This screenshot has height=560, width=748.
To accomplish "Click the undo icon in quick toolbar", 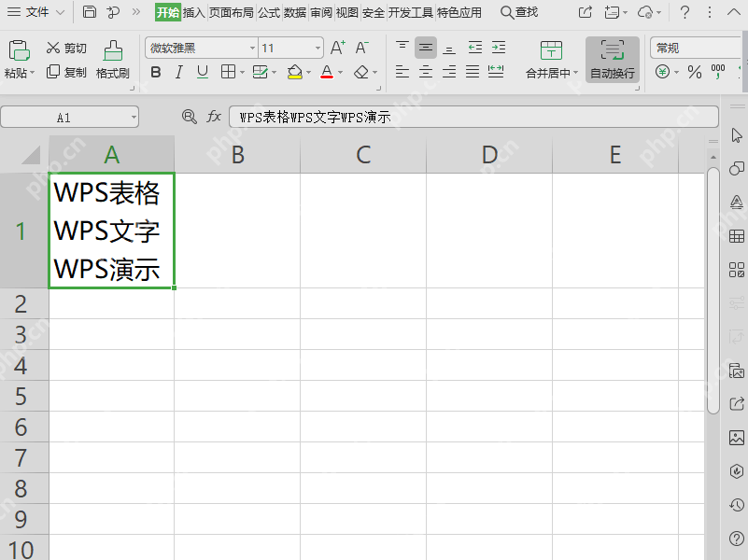I will click(x=114, y=12).
